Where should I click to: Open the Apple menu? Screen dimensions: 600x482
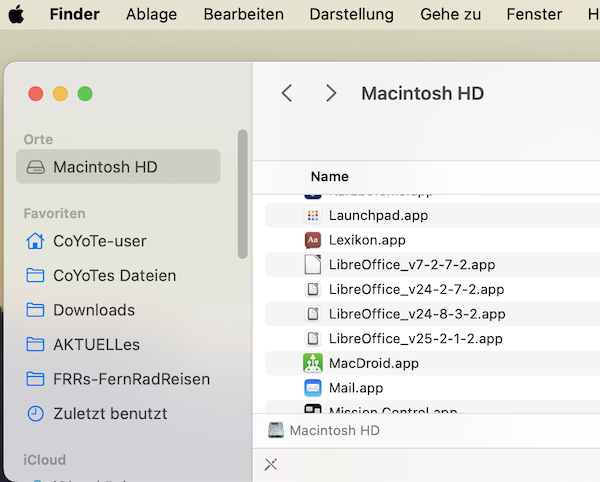16,15
